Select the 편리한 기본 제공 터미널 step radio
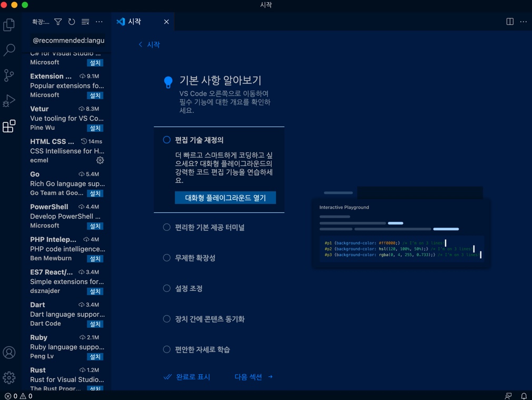Screen dimensions: 532x400 tap(166, 227)
